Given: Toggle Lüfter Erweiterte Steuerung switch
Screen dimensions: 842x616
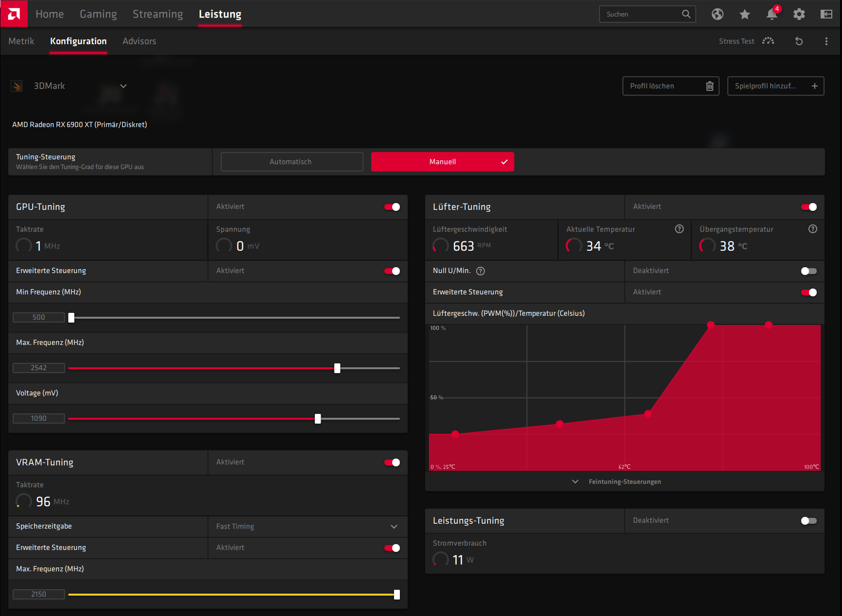Looking at the screenshot, I should (809, 292).
